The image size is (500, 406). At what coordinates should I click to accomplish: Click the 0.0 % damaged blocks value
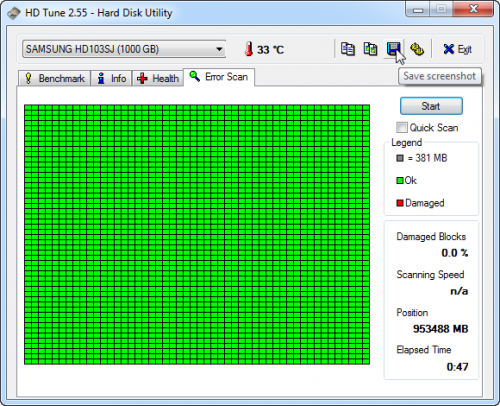(455, 253)
